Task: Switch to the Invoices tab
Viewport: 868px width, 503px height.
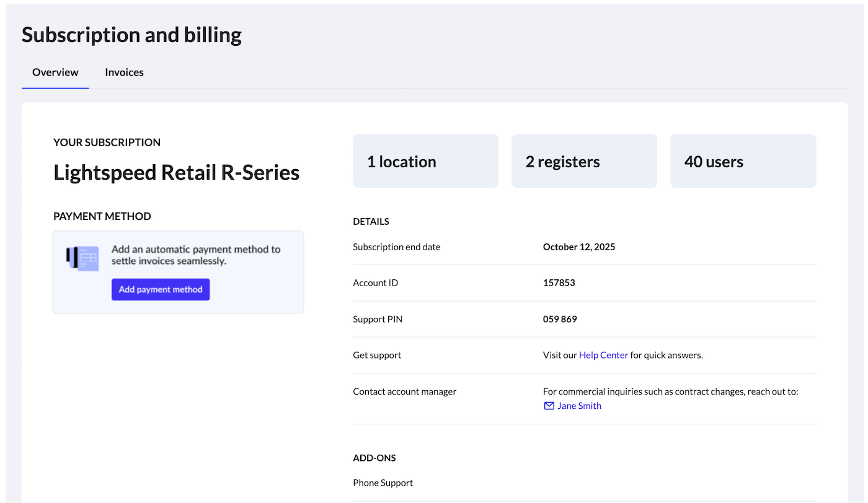Action: pyautogui.click(x=124, y=72)
